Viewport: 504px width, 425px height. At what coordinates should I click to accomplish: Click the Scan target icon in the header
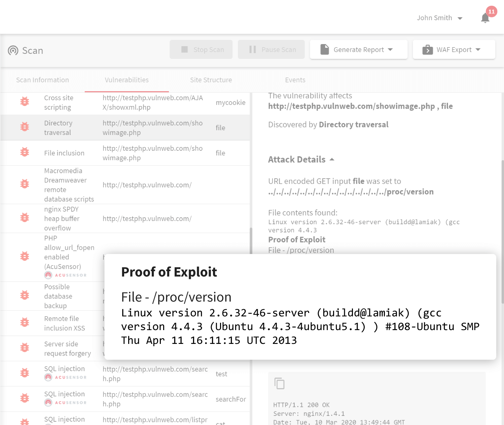click(x=13, y=50)
